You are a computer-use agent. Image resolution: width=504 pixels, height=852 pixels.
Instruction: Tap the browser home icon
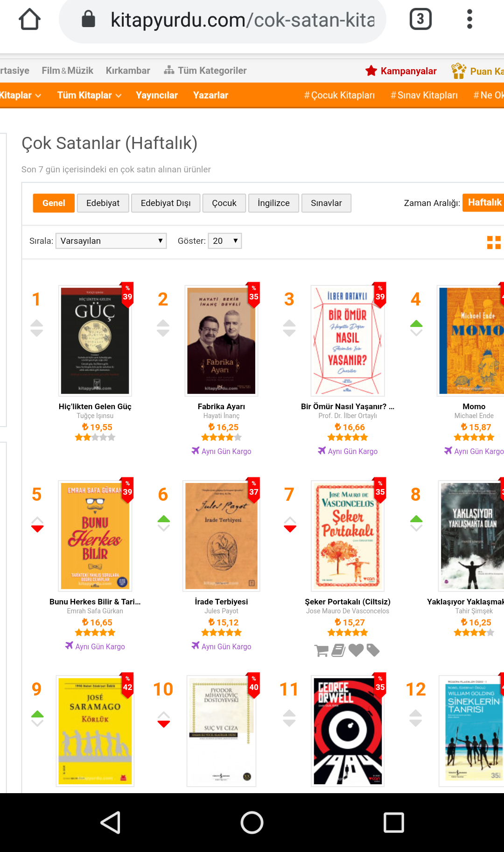coord(29,19)
